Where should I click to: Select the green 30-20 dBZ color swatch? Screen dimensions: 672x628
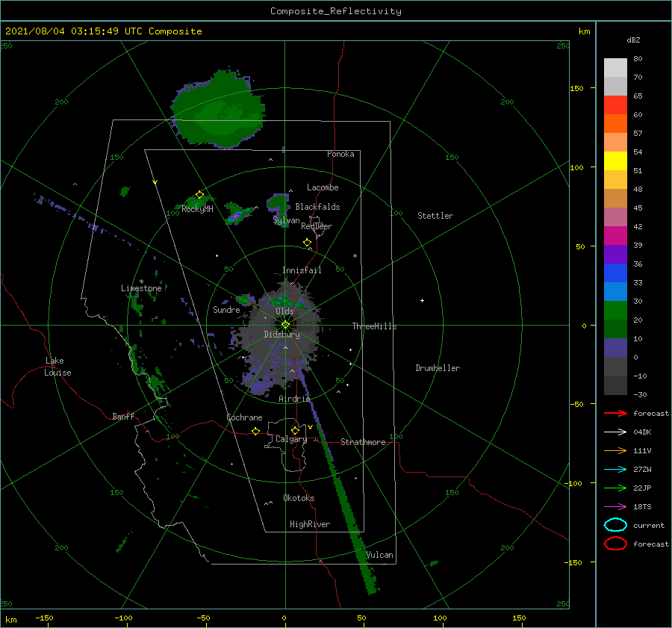pos(615,310)
